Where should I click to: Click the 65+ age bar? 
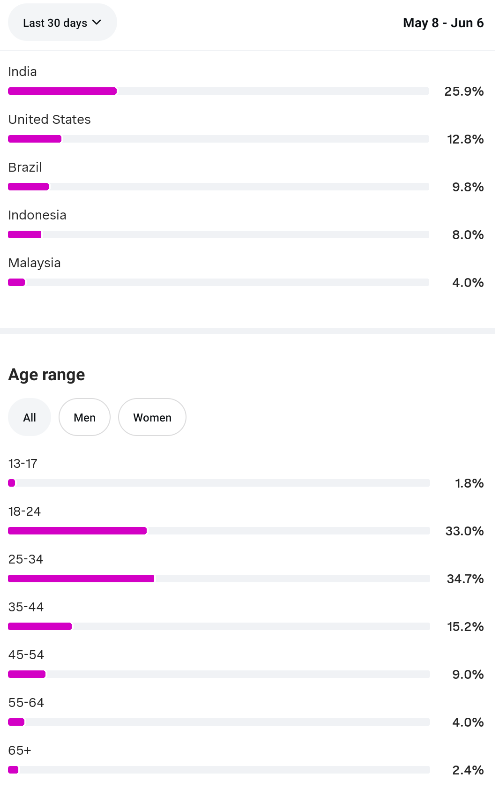pyautogui.click(x=219, y=770)
